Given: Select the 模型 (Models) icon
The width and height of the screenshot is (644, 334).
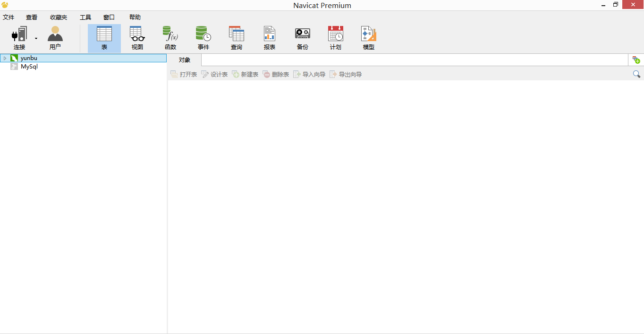Looking at the screenshot, I should click(x=368, y=37).
